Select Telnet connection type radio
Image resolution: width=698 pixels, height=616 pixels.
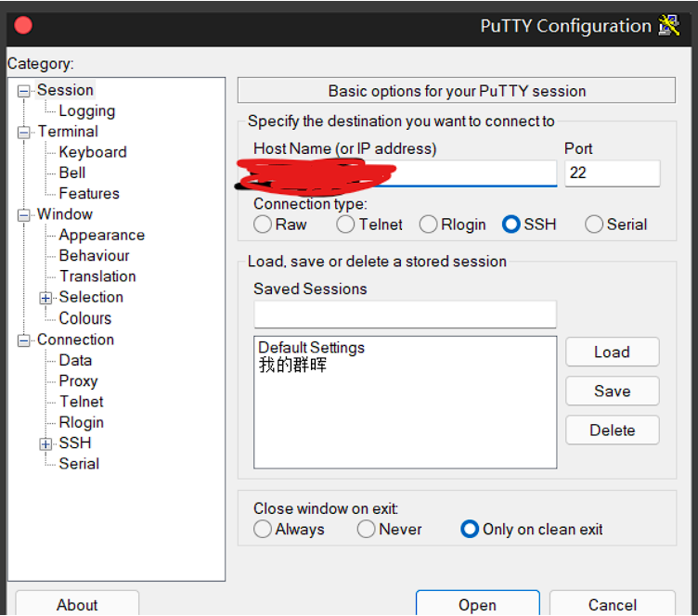[x=345, y=225]
